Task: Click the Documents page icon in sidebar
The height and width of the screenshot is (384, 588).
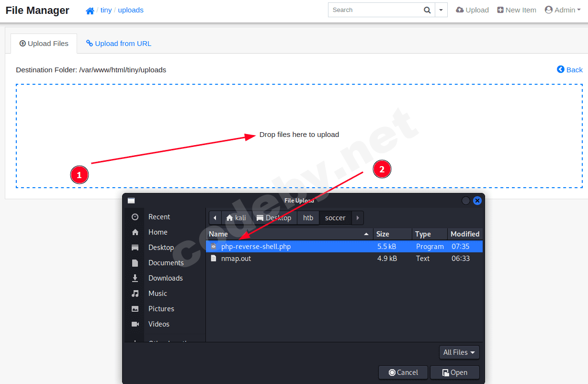Action: tap(135, 263)
